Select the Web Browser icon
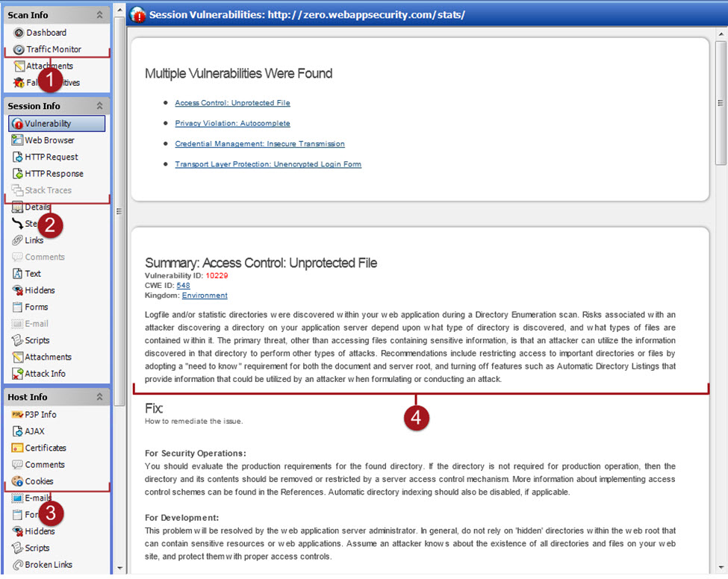 click(18, 140)
